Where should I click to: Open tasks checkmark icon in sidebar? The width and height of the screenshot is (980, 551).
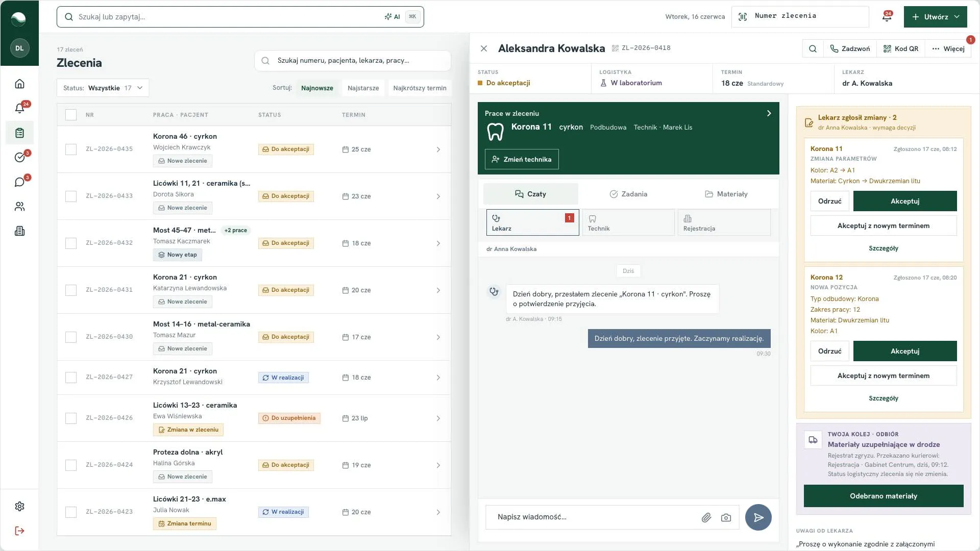[19, 157]
